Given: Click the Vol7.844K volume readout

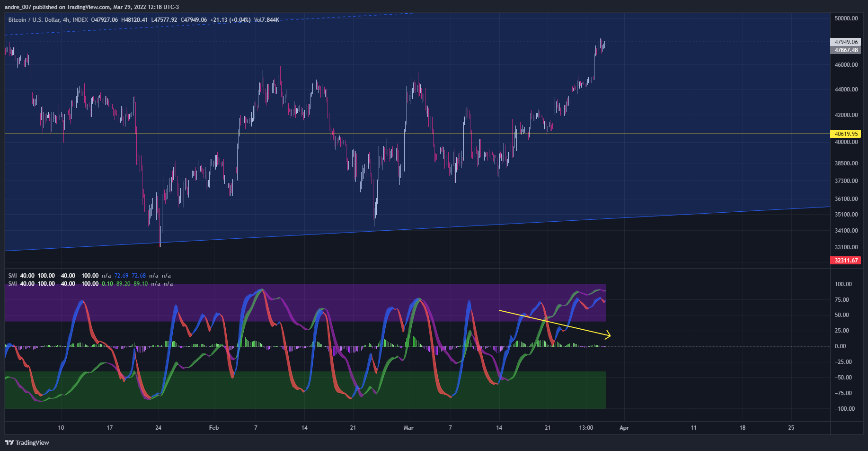Looking at the screenshot, I should [266, 20].
